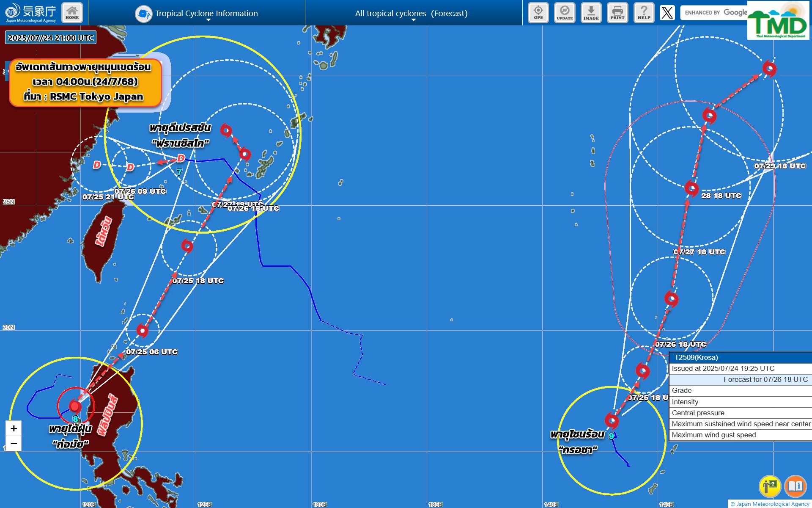Open All tropical cyclones (Forecast) dropdown
The width and height of the screenshot is (812, 508).
[411, 14]
